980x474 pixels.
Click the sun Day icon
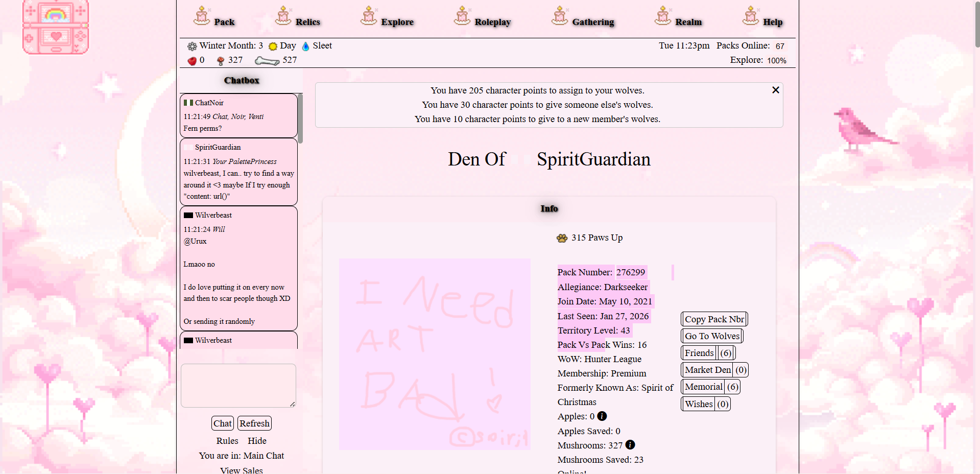(x=273, y=46)
